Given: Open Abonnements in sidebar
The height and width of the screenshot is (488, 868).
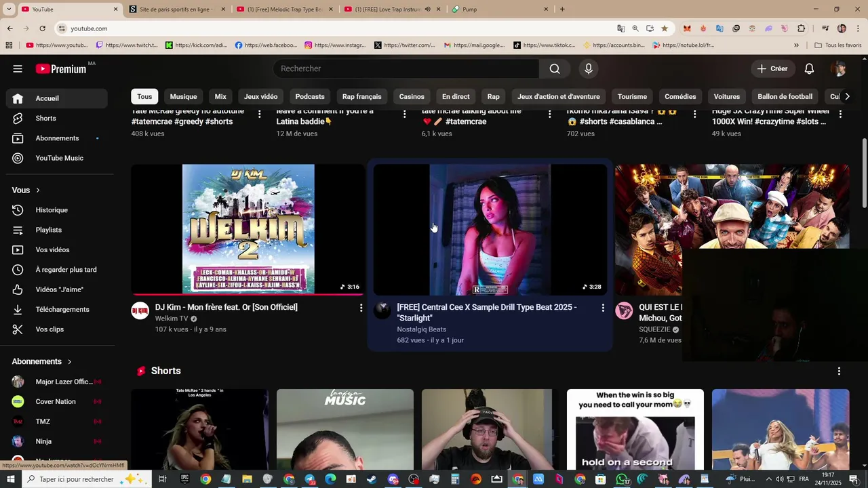Looking at the screenshot, I should (57, 138).
